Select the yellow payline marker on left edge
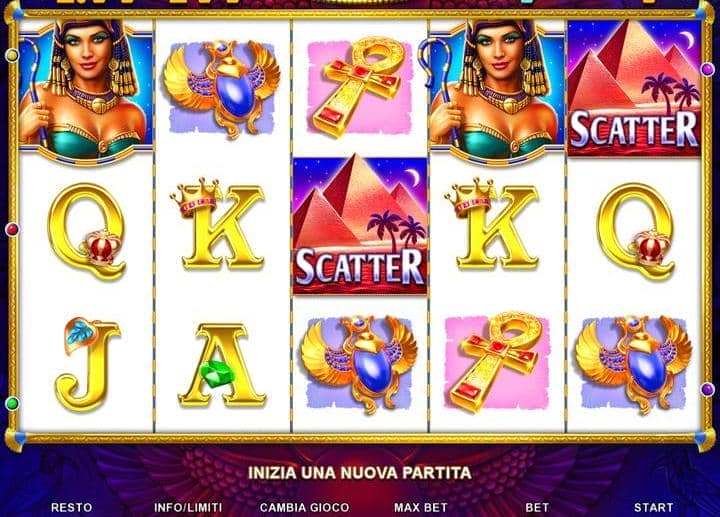This screenshot has width=720, height=517. click(x=12, y=56)
